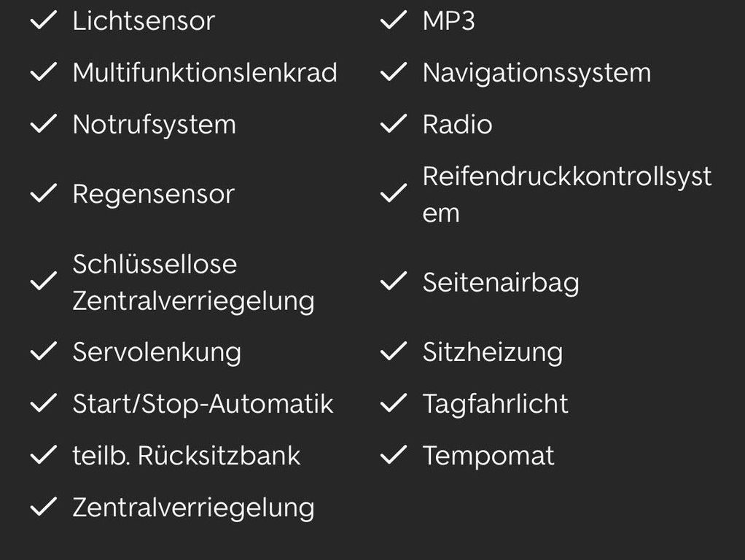745x560 pixels.
Task: Tap the teilb. Rücksitzbank entry
Action: point(187,456)
